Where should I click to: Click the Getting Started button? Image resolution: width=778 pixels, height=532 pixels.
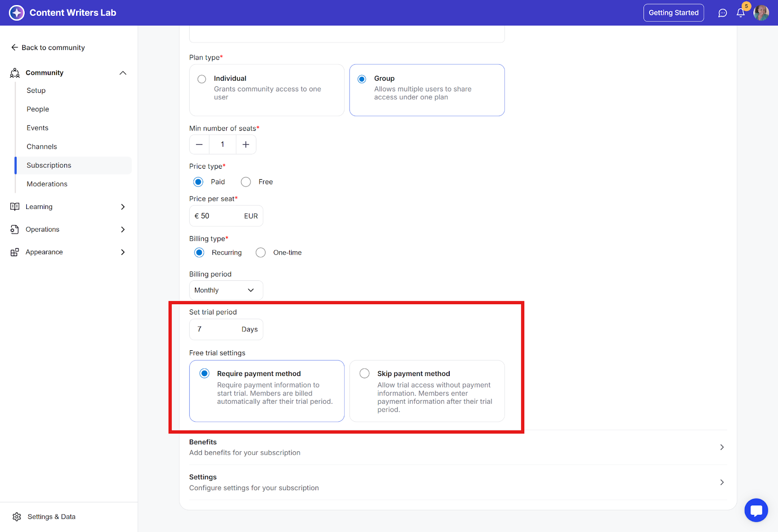pyautogui.click(x=673, y=13)
